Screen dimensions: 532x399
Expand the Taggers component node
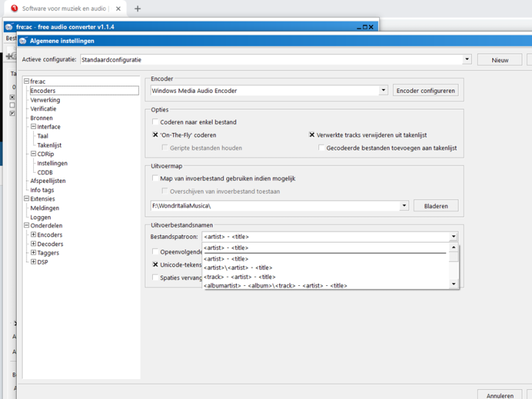33,253
